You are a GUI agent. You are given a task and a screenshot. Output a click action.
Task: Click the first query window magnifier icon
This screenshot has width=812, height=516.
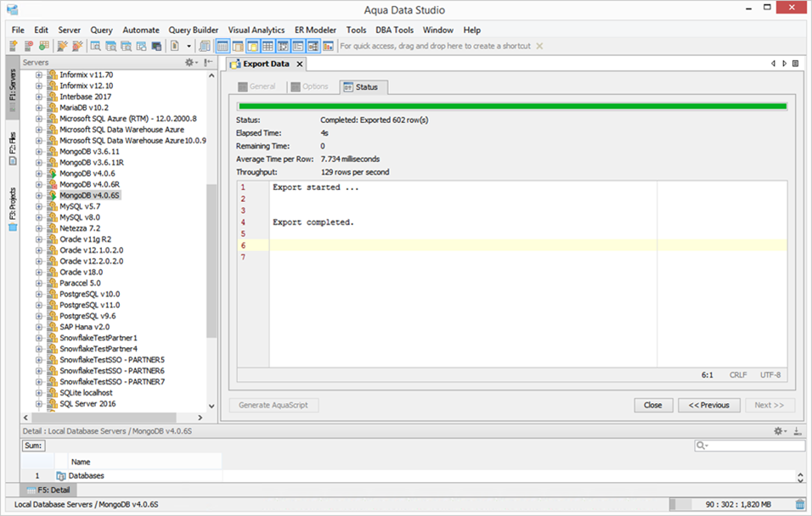95,46
